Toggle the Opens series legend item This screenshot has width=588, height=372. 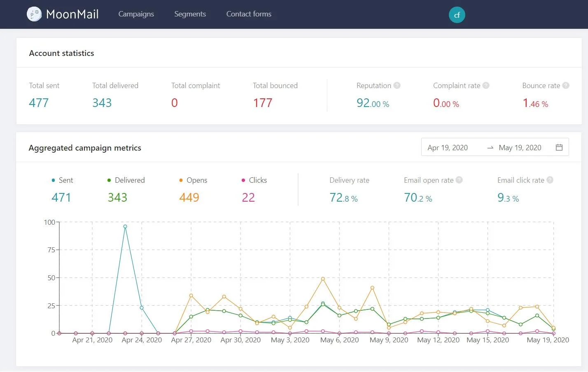[x=193, y=180]
